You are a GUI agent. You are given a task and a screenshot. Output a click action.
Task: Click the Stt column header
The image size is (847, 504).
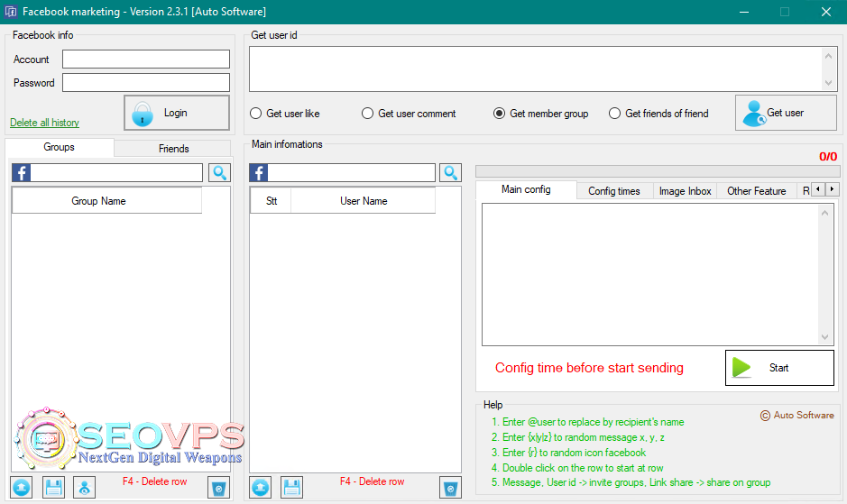[x=271, y=200]
